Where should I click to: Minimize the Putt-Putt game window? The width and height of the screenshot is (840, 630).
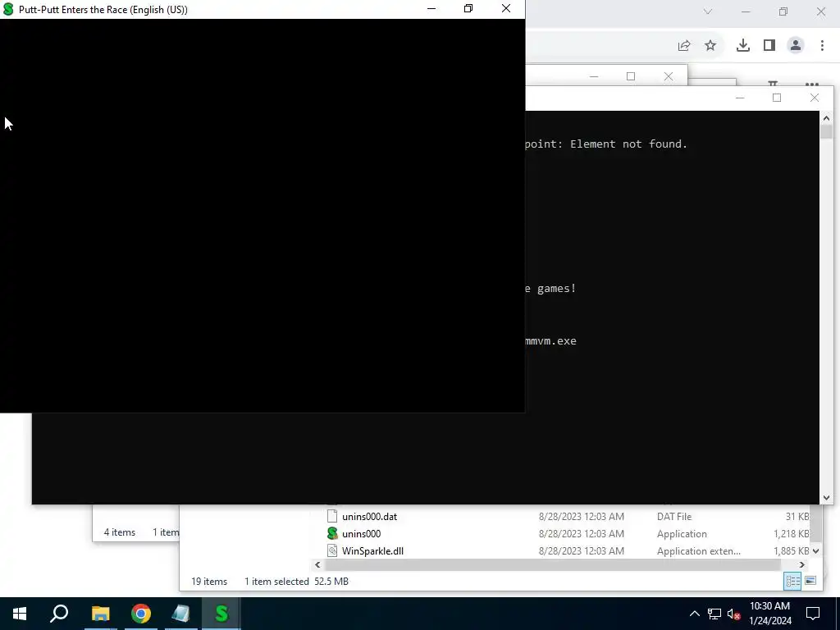[431, 8]
